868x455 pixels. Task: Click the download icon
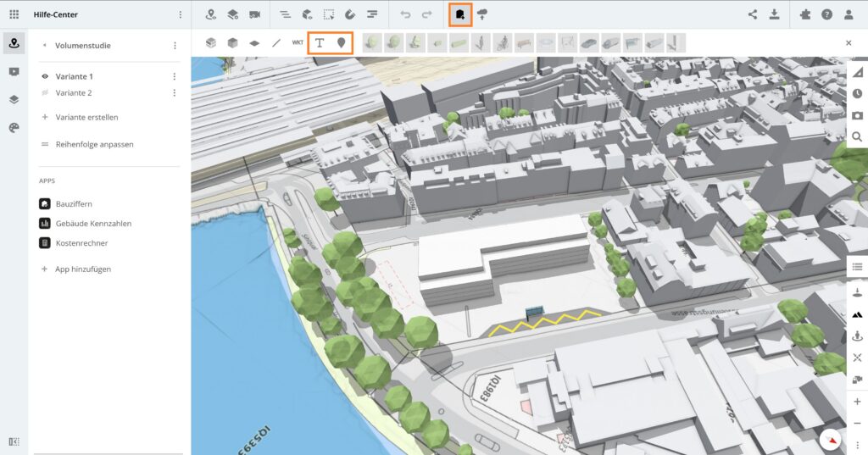tap(774, 14)
